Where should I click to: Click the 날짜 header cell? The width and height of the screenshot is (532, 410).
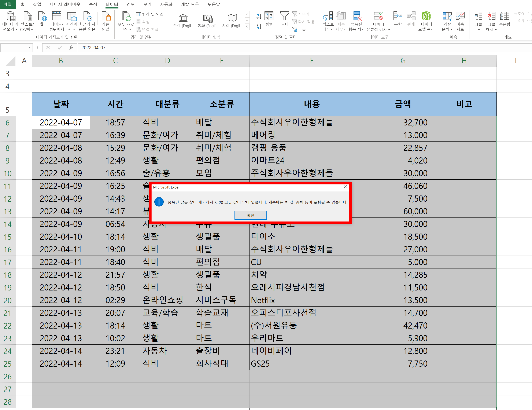point(61,104)
